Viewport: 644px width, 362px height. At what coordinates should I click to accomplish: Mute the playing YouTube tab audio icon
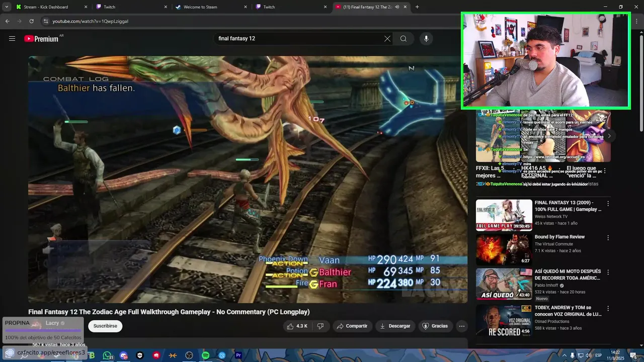(x=397, y=7)
